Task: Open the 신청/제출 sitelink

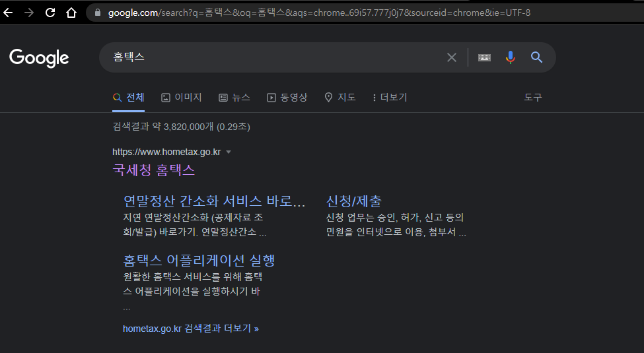Action: [353, 201]
